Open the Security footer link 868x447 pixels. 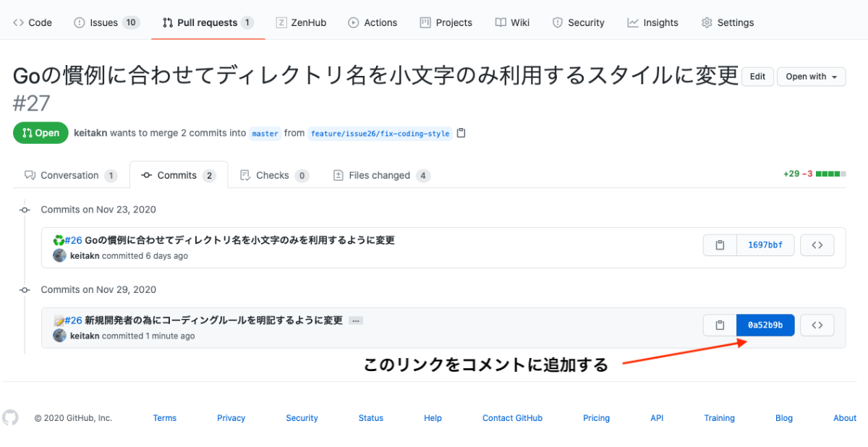302,418
